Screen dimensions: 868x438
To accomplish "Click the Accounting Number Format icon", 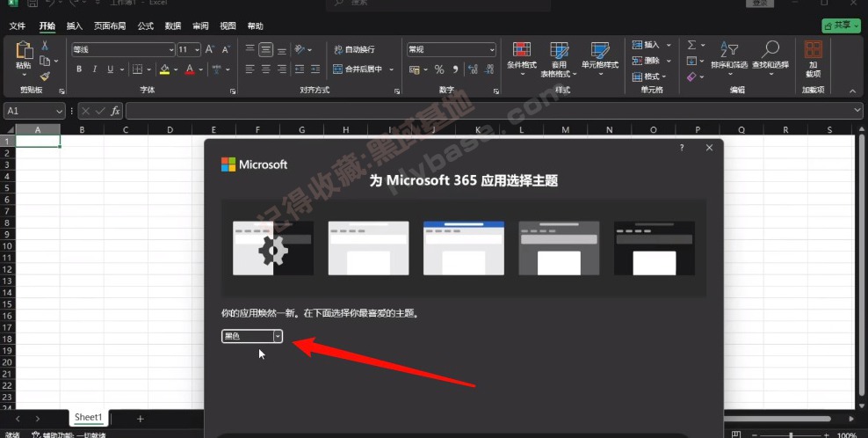I will tap(414, 69).
